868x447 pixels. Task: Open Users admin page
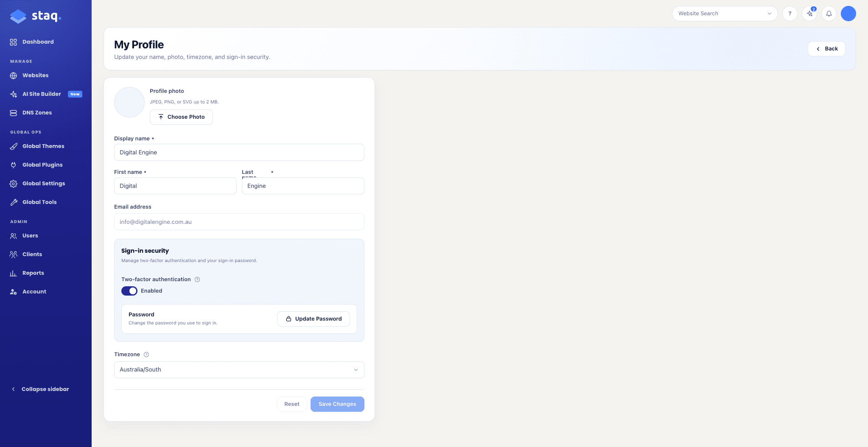tap(24, 236)
